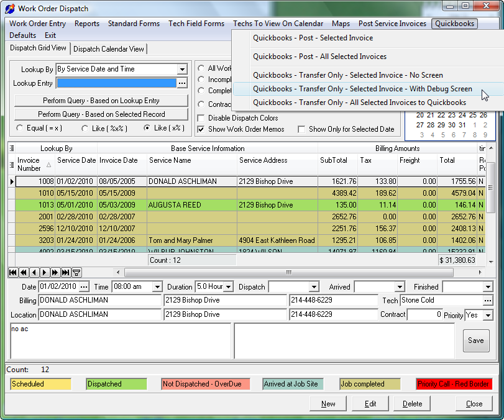
Task: Click the Contract number input field
Action: [x=424, y=314]
